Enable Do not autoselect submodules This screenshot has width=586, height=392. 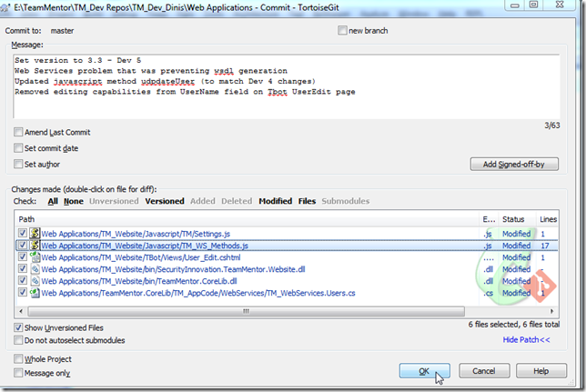tap(18, 340)
